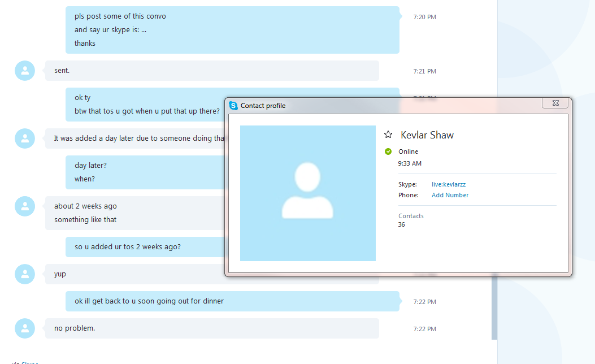
Task: Click the 'no problem.' message bubble
Action: (212, 328)
